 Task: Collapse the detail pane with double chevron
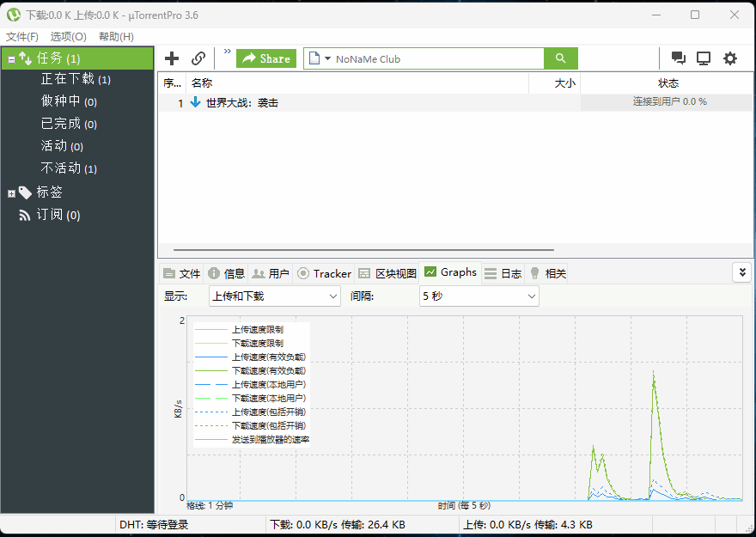(x=742, y=272)
